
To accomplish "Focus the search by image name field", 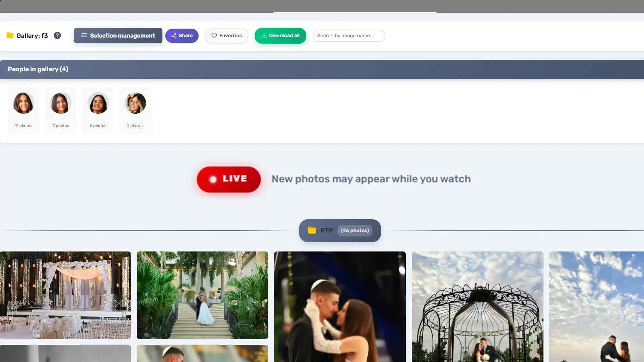I will pyautogui.click(x=349, y=35).
